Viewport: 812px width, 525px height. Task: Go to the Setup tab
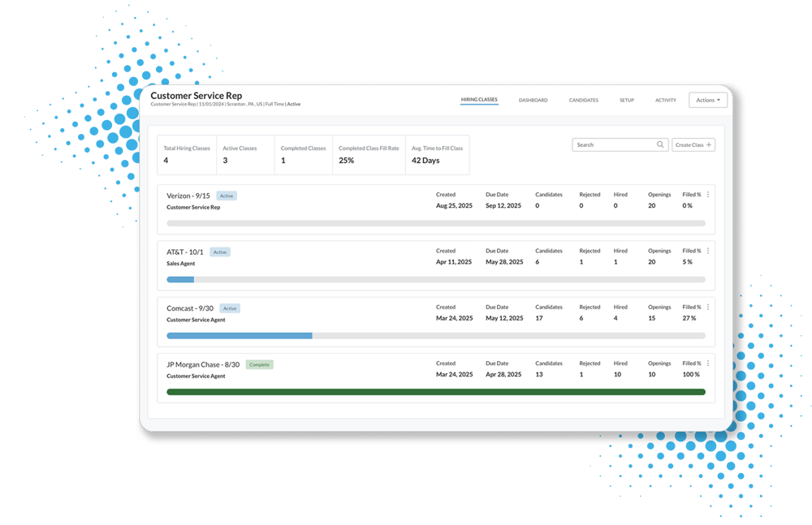(x=627, y=101)
